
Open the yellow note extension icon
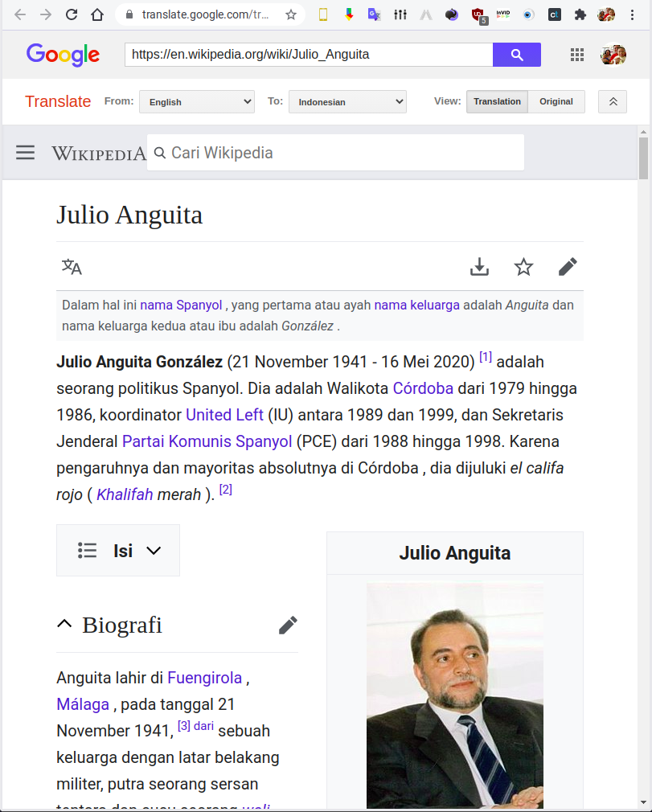323,15
